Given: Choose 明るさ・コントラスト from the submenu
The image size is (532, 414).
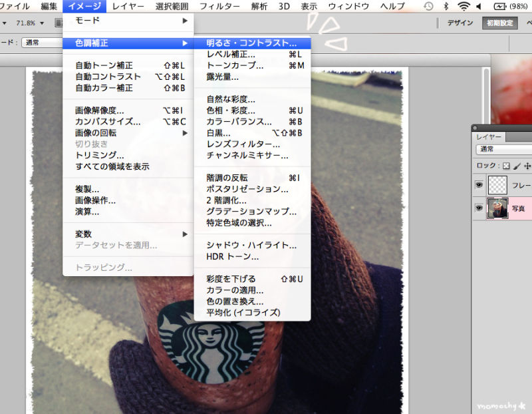Looking at the screenshot, I should coord(252,43).
